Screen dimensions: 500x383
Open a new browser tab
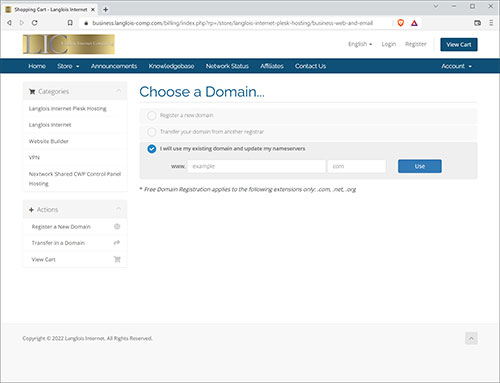tap(105, 9)
